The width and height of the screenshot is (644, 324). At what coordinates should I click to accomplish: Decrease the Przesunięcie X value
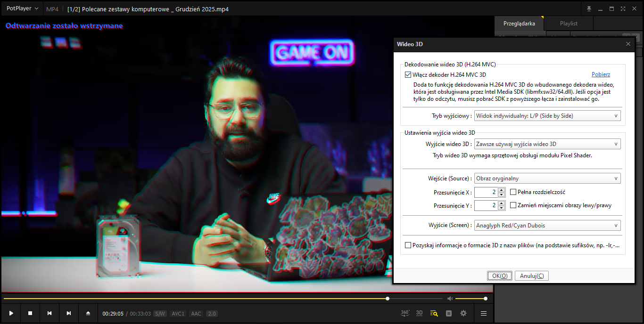[502, 195]
